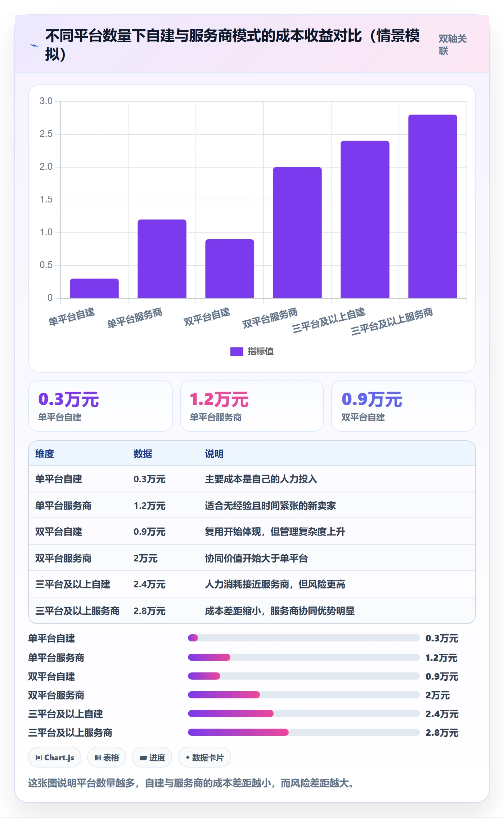
Task: Select table cell 人力消耗接近服务商，但风险更高
Action: pyautogui.click(x=275, y=584)
